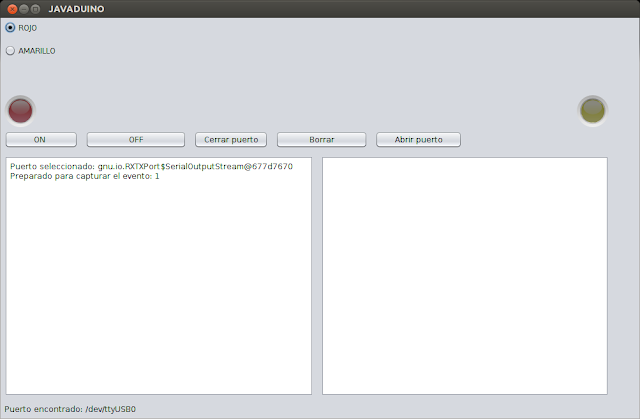Click the JAVADUINO title text
Viewport: 640px width, 419px height.
tap(76, 9)
